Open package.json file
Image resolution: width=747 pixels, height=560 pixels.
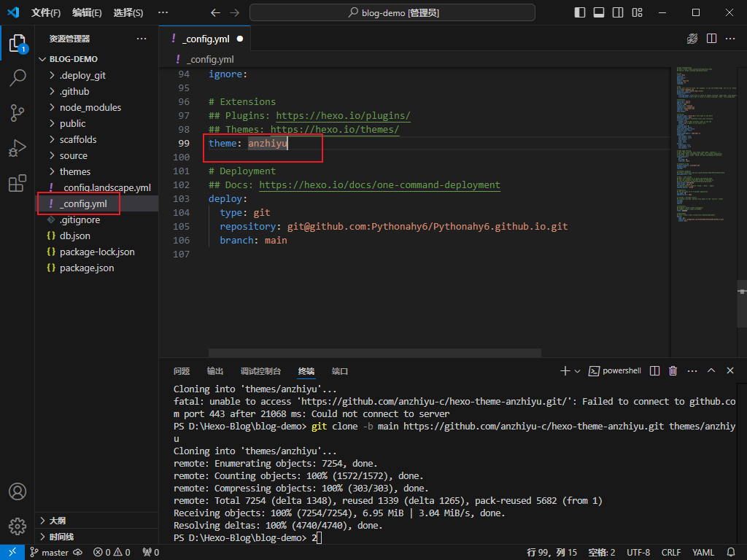pos(97,268)
